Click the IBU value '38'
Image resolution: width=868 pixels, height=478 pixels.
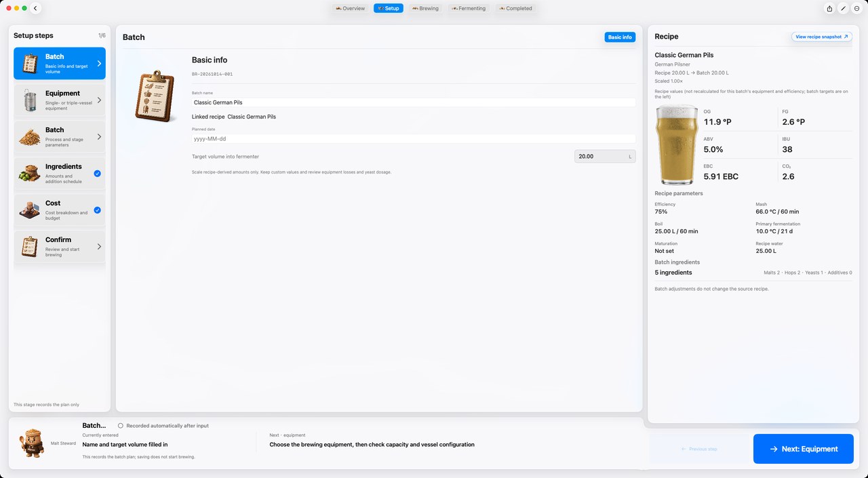point(787,149)
